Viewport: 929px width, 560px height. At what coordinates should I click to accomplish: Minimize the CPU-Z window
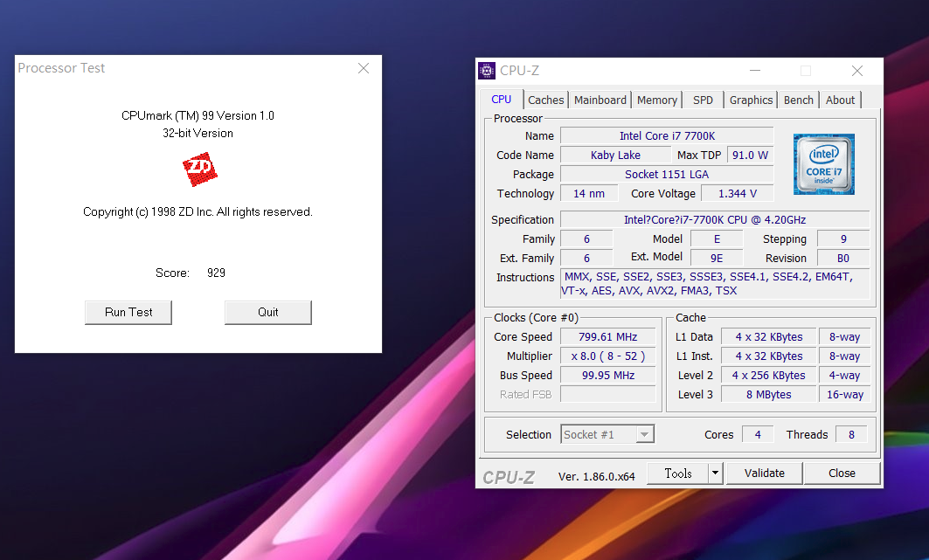(x=754, y=71)
